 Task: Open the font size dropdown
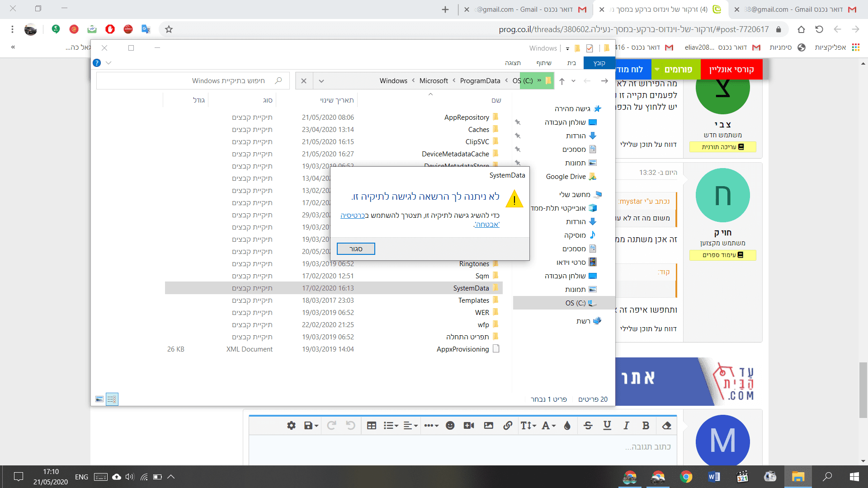pos(528,426)
